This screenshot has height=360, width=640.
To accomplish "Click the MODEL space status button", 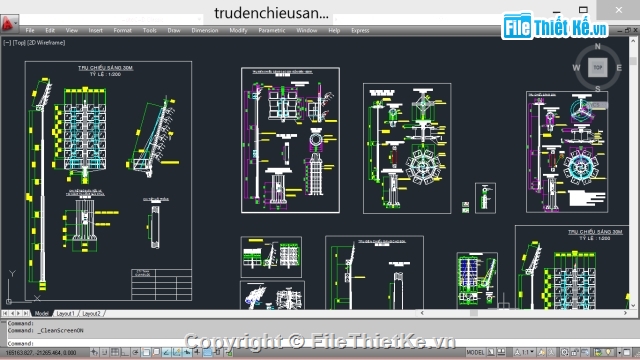I will [475, 352].
